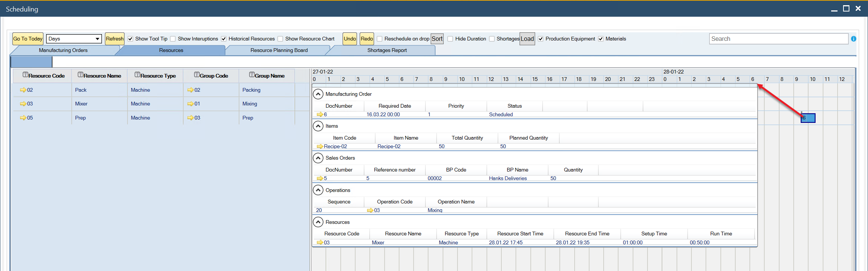Collapse the Operations section
Screen dimensions: 868x271
coord(318,190)
